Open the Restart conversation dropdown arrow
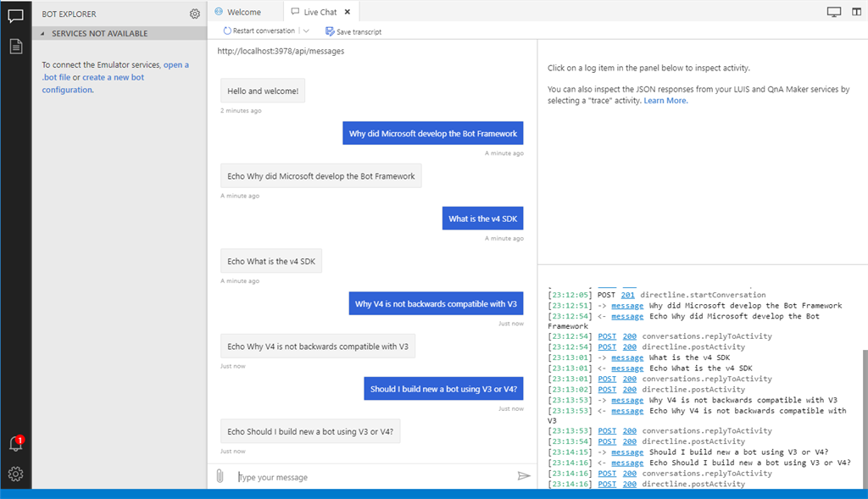Image resolution: width=868 pixels, height=499 pixels. pos(306,31)
